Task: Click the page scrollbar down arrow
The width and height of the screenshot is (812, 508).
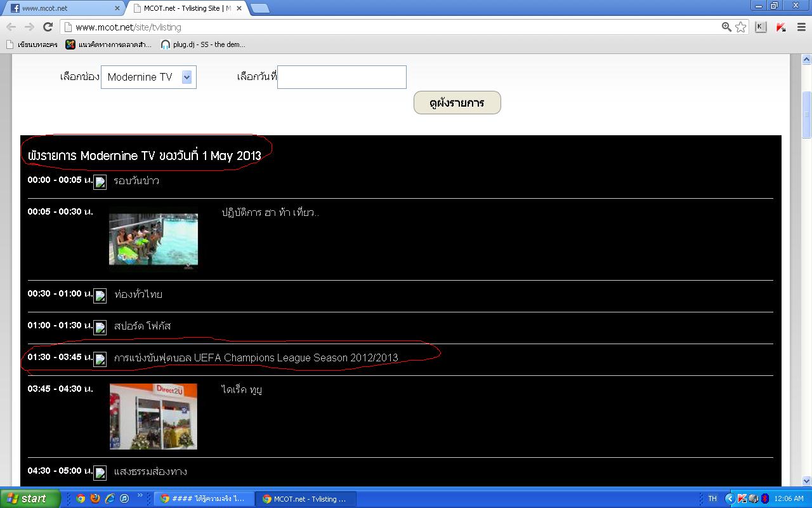Action: tap(807, 481)
